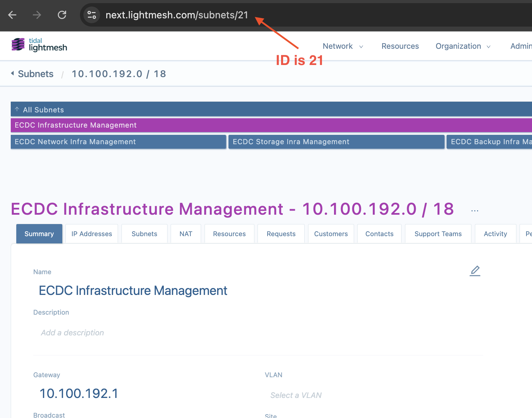The image size is (532, 418).
Task: Click the VLAN field label
Action: point(273,375)
